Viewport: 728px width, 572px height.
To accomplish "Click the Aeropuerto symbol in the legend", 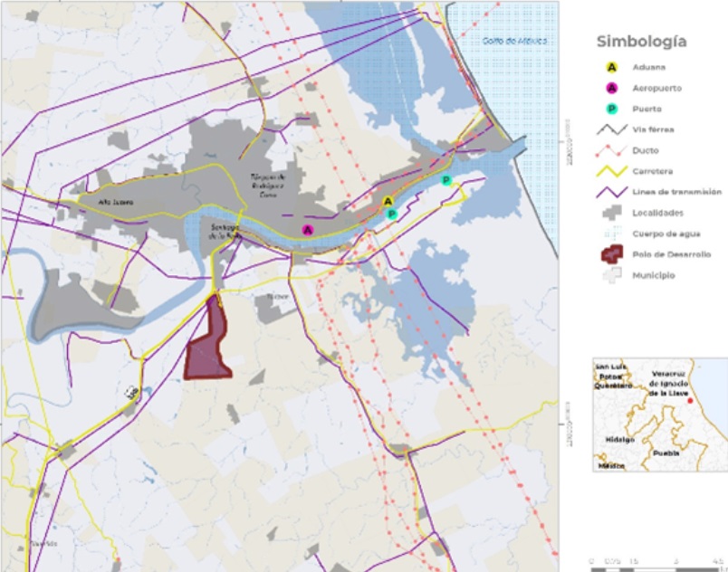I will pyautogui.click(x=611, y=88).
